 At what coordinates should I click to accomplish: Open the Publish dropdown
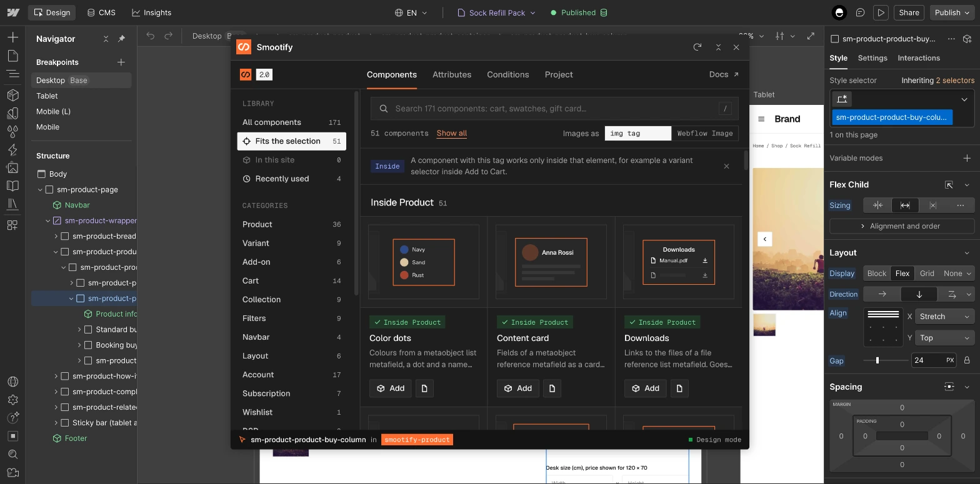click(x=952, y=12)
